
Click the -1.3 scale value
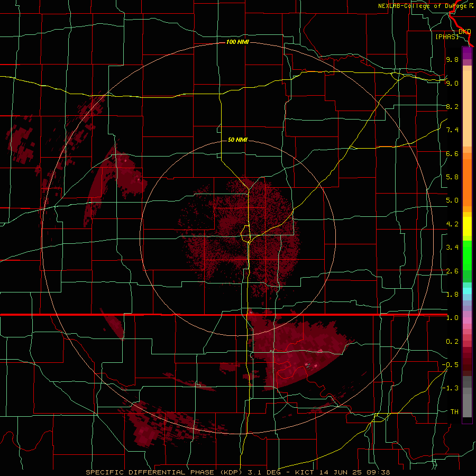coord(450,388)
